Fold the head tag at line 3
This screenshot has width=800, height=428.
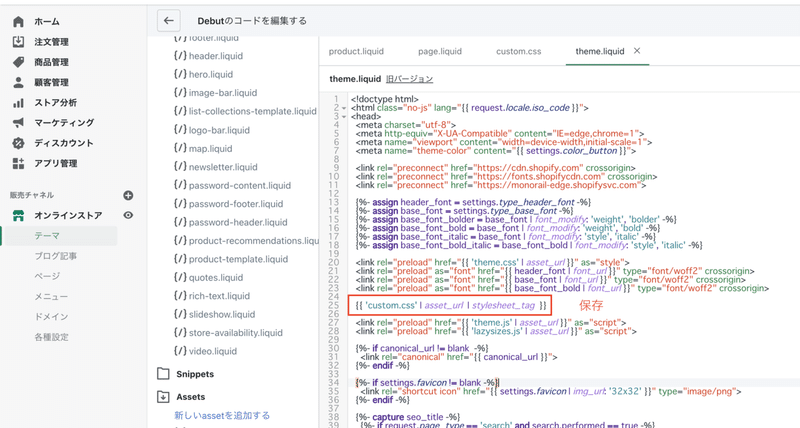coord(344,117)
